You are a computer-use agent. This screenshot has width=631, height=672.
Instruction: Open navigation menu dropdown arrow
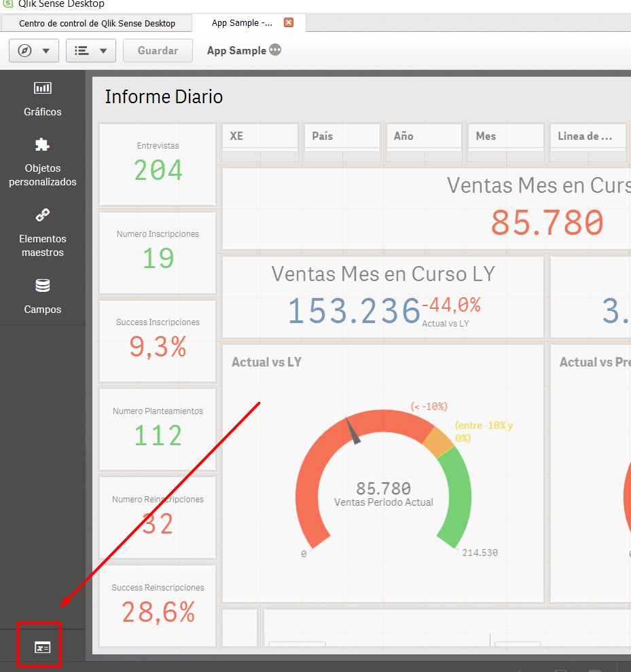coord(46,51)
